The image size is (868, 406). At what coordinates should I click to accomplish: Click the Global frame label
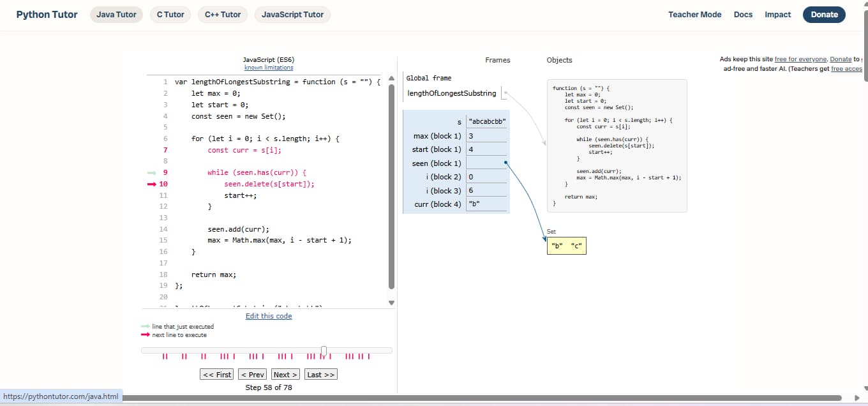(429, 78)
